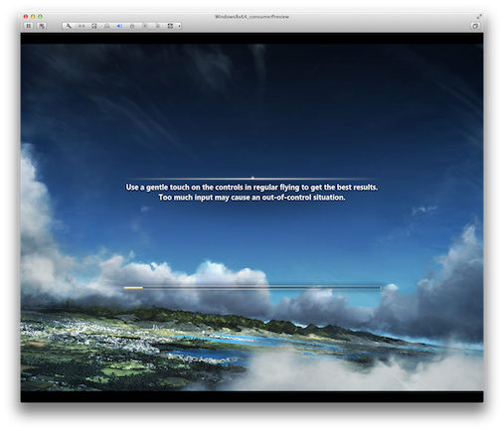Click the "Too much input" tip line
Image resolution: width=504 pixels, height=431 pixels.
tap(252, 198)
